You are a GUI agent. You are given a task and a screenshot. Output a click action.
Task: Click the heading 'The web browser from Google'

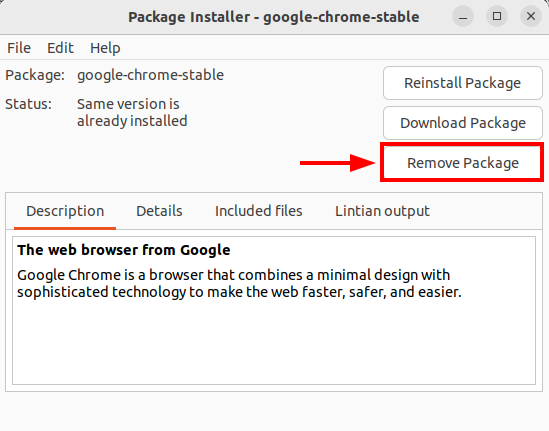coord(124,250)
